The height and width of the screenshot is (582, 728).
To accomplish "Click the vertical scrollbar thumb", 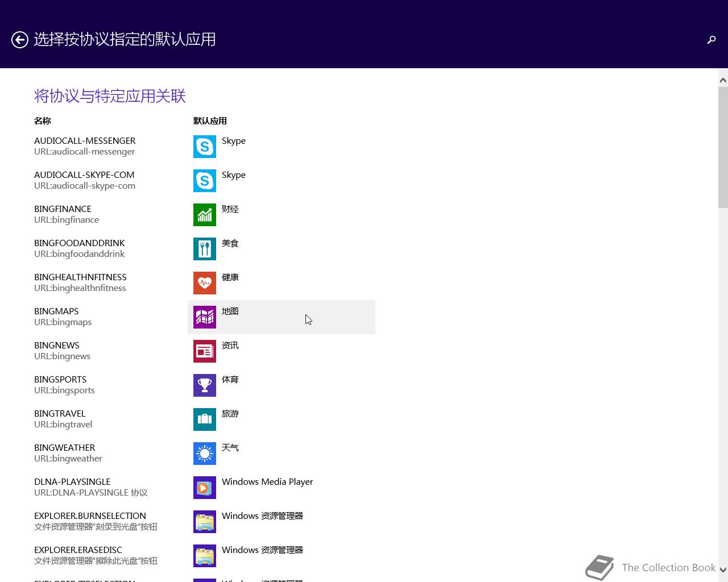I will 723,148.
